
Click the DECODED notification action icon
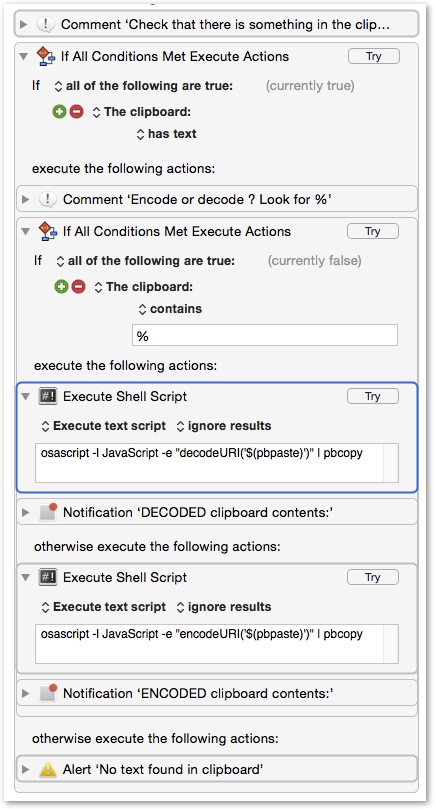pyautogui.click(x=48, y=512)
